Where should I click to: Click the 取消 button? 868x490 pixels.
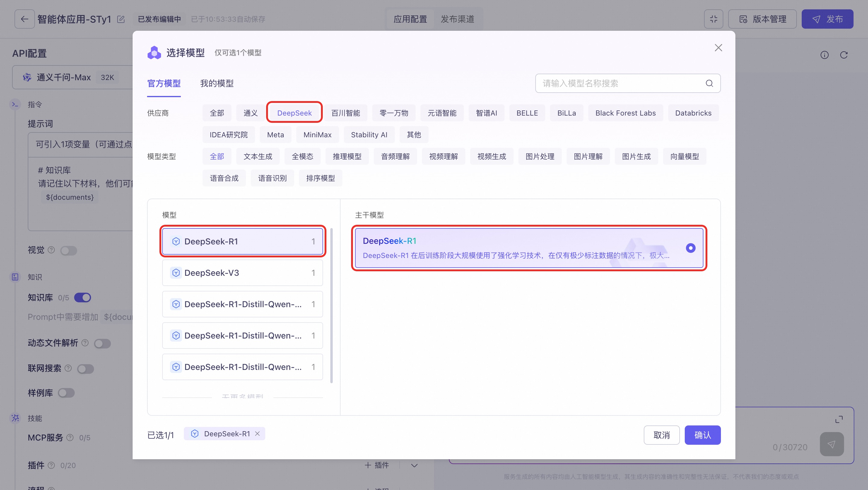661,435
